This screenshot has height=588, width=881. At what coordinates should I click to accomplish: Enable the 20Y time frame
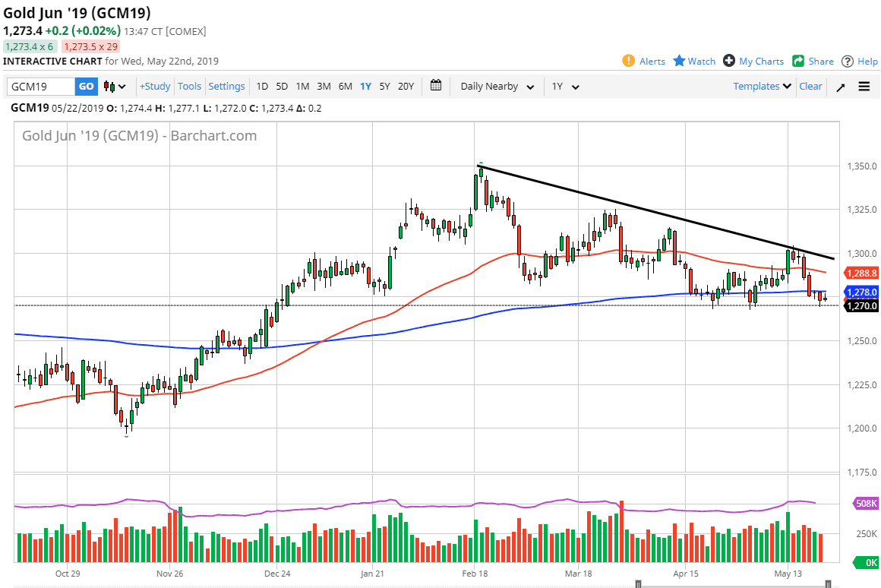(x=406, y=87)
